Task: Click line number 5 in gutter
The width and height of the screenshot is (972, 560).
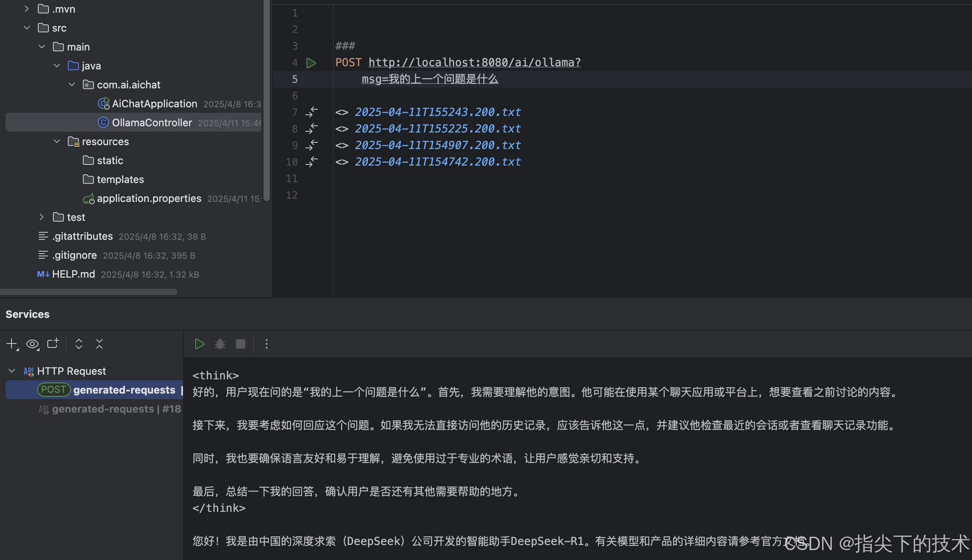Action: [295, 79]
